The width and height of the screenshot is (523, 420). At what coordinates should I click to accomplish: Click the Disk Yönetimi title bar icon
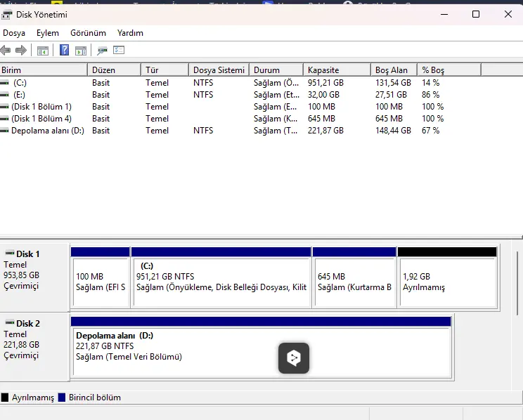[x=6, y=15]
